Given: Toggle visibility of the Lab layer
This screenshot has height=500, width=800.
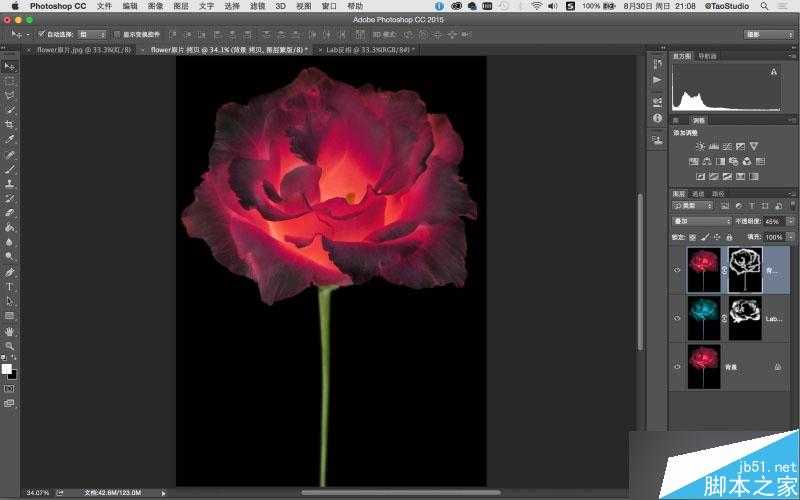Looking at the screenshot, I should [x=677, y=319].
